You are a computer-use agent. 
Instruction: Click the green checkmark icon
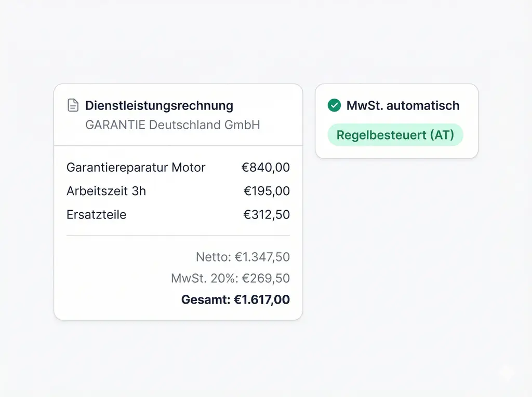pyautogui.click(x=334, y=105)
